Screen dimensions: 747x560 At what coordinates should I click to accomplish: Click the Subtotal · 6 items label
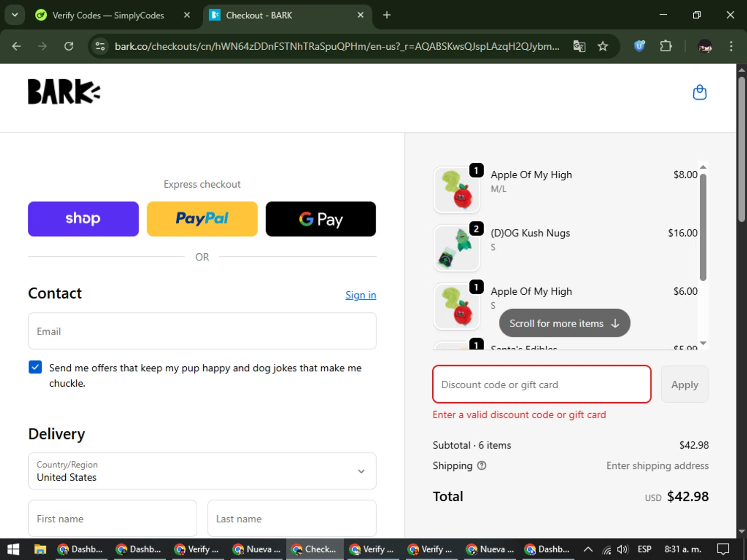tap(472, 445)
